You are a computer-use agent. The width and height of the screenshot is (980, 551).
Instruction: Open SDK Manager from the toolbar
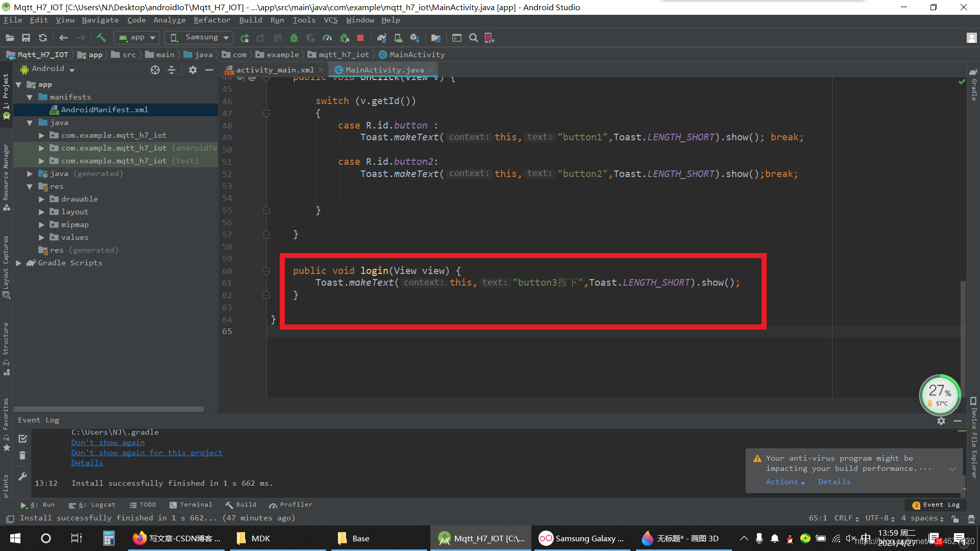[414, 37]
